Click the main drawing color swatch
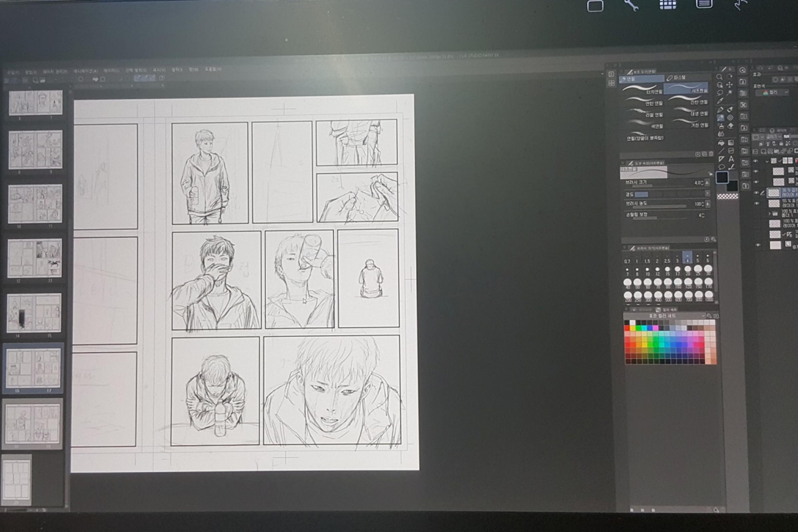 point(722,177)
